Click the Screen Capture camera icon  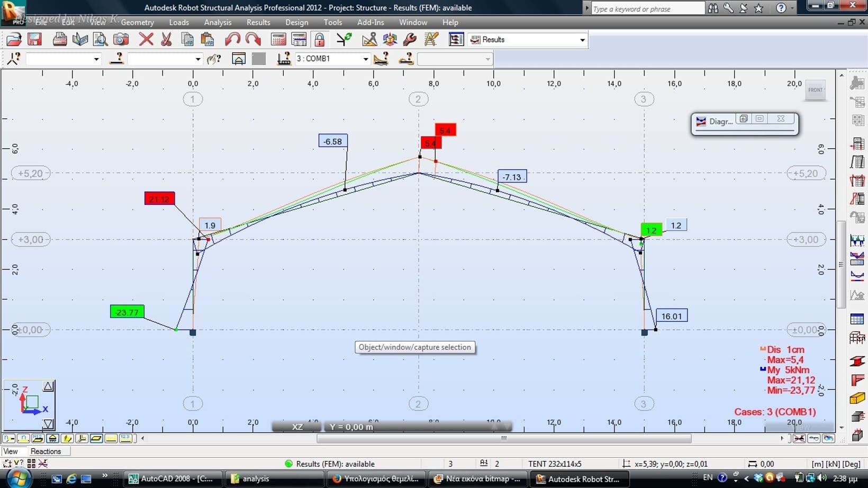click(121, 40)
